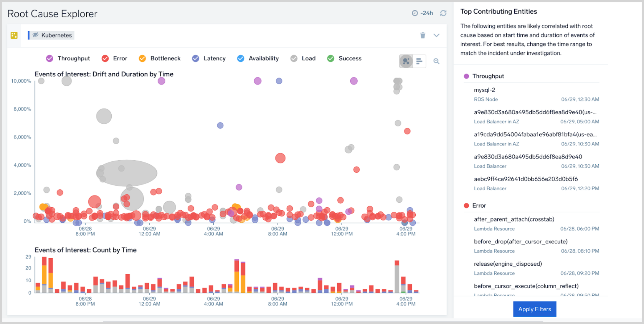Toggle the Success checkbox
Image resolution: width=644 pixels, height=324 pixels.
(331, 58)
